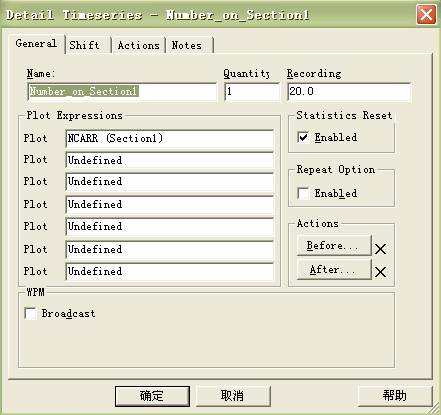Close the Detail Timeseries dialog
Screen dimensions: 441x415
tap(426, 15)
